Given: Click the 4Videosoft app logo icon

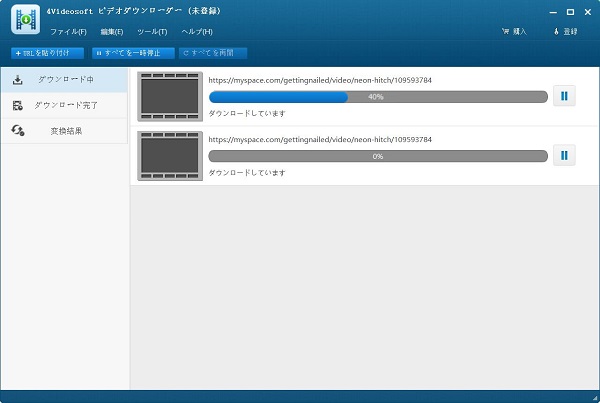Looking at the screenshot, I should pos(25,19).
